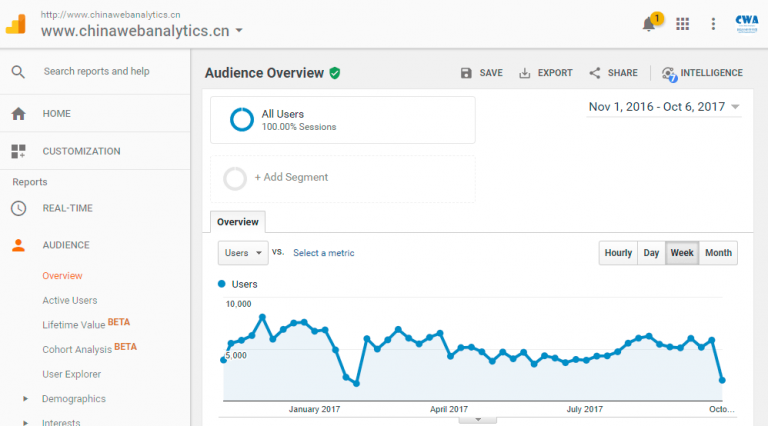
Task: Click the Real-Time clock icon
Action: [x=18, y=208]
